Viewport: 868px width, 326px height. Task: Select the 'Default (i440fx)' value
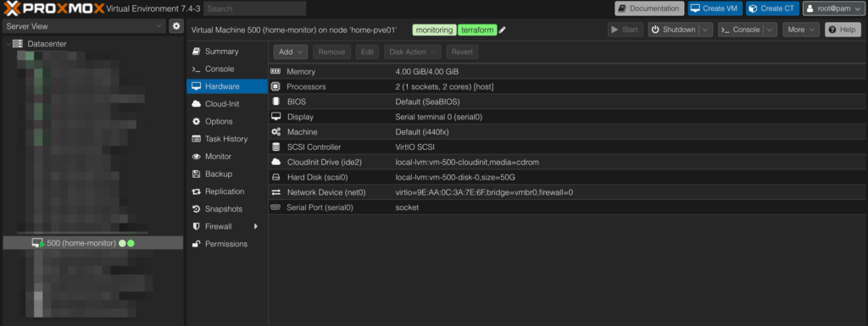point(422,132)
